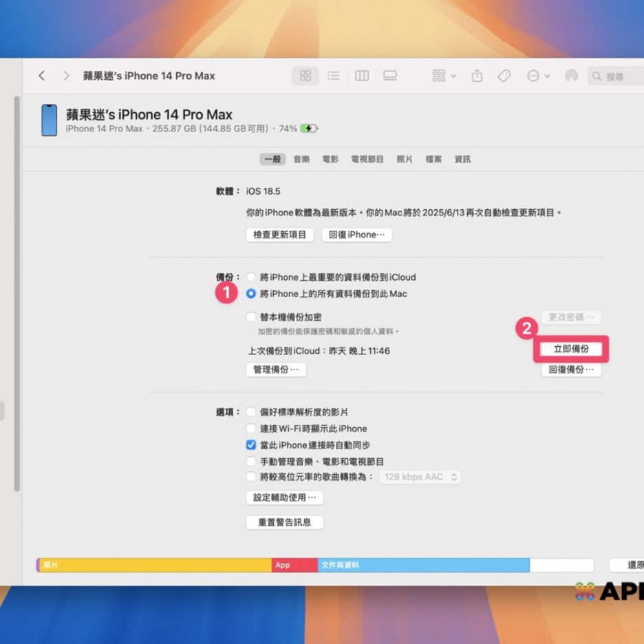Open the group-by dropdown in toolbar
This screenshot has width=644, height=644.
pos(444,76)
